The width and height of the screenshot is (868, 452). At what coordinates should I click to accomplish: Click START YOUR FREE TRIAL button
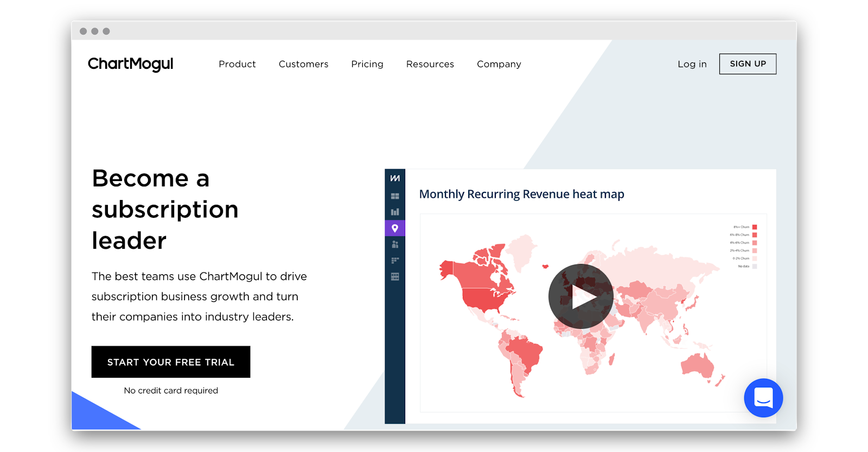coord(171,362)
